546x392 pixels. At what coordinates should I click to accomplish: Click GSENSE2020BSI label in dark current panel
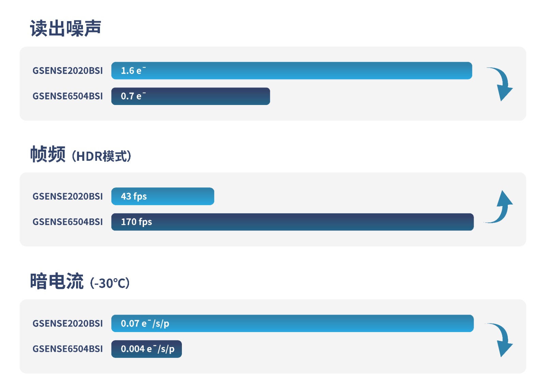68,323
